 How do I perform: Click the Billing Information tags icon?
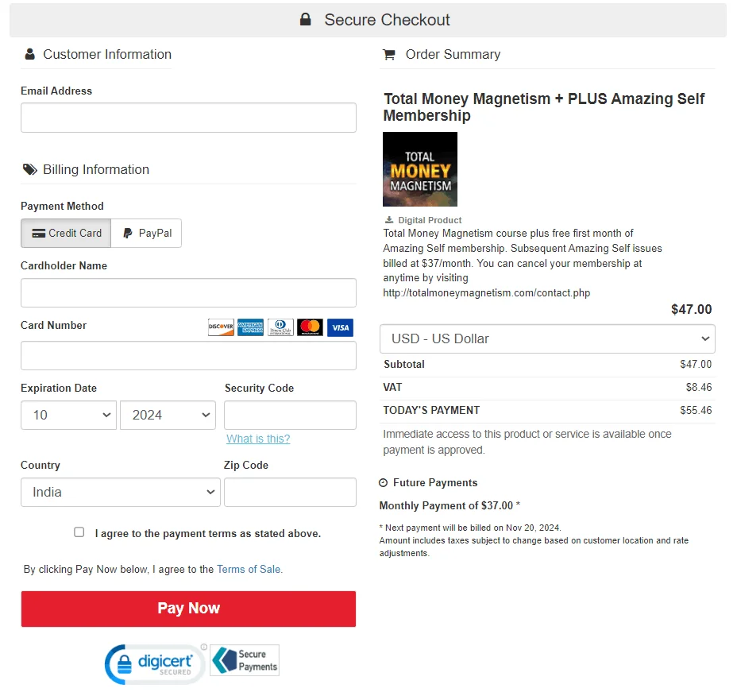(30, 169)
